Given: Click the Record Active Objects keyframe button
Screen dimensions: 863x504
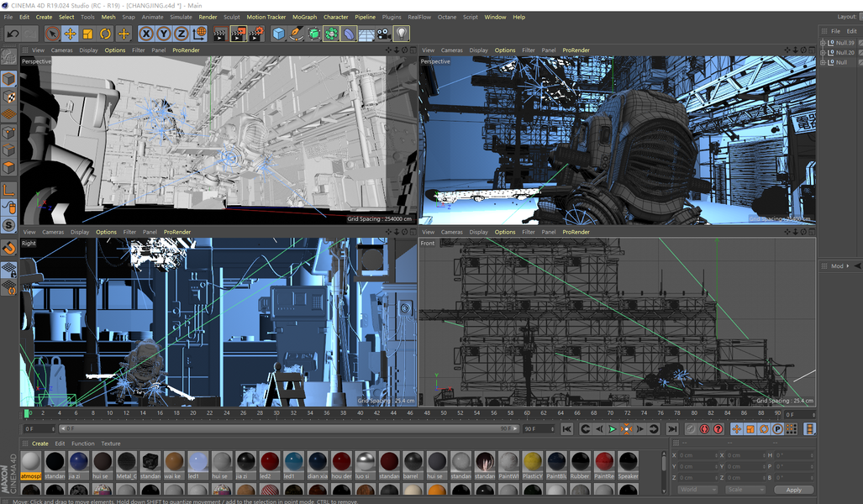Looking at the screenshot, I should (x=690, y=429).
